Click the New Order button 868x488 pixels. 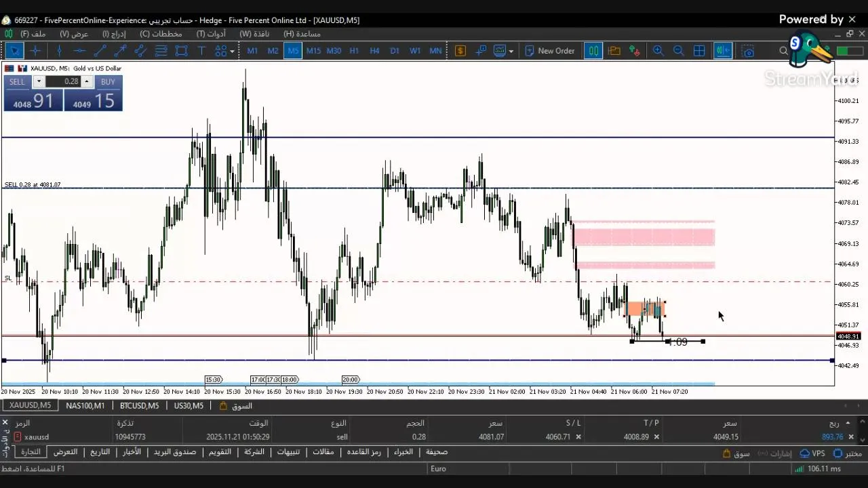pos(550,51)
